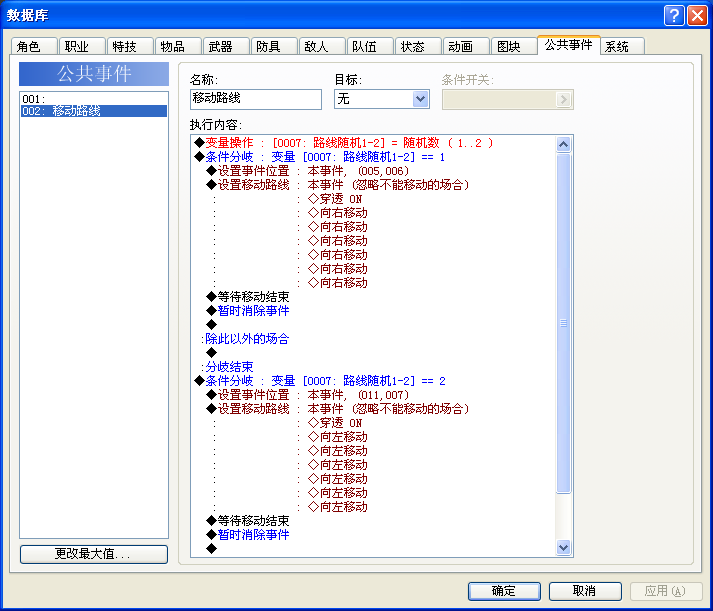Select the red 变量操作 随机数 command line
The height and width of the screenshot is (611, 713).
coord(344,143)
